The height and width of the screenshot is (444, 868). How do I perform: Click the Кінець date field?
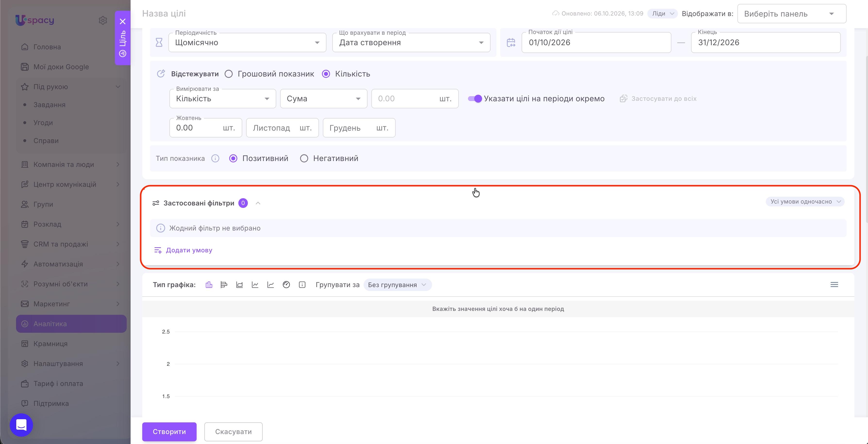point(766,43)
